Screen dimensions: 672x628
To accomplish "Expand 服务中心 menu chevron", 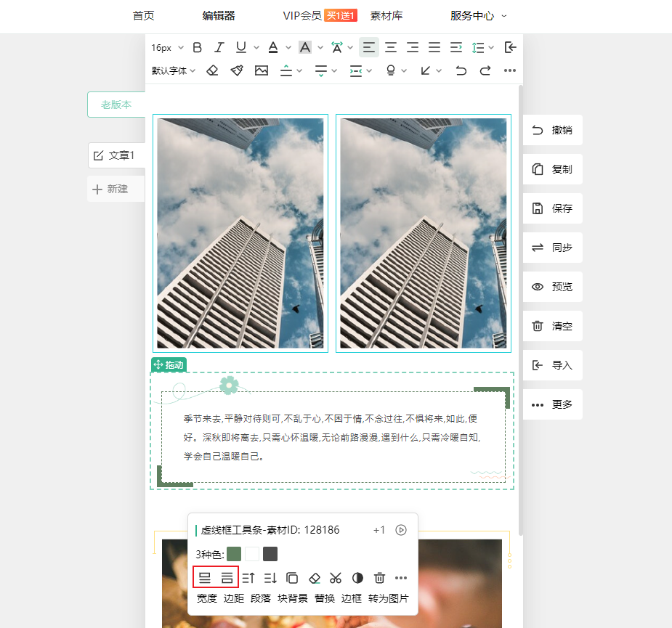I will 504,16.
